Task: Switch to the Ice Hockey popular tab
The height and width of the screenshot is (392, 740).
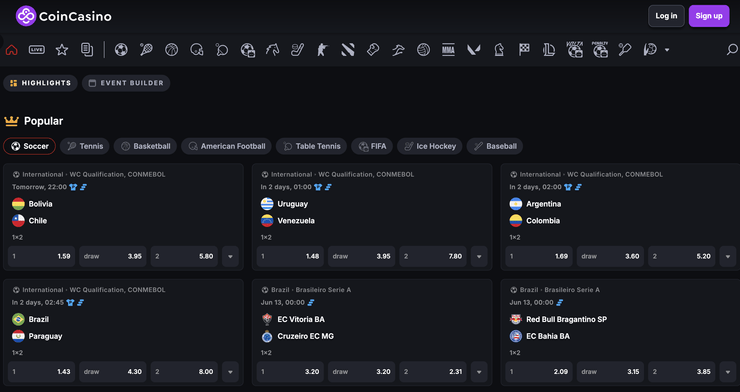Action: pyautogui.click(x=429, y=146)
